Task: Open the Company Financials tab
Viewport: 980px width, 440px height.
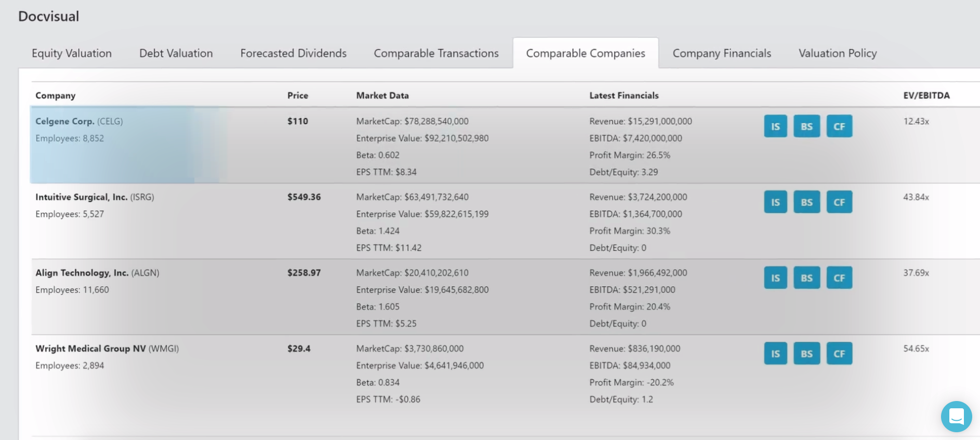Action: pyautogui.click(x=722, y=54)
